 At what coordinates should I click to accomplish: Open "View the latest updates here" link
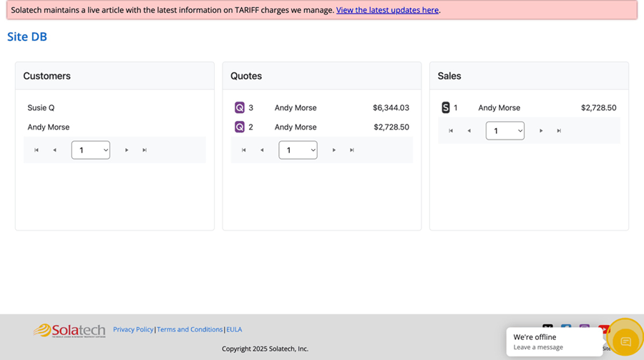[387, 10]
